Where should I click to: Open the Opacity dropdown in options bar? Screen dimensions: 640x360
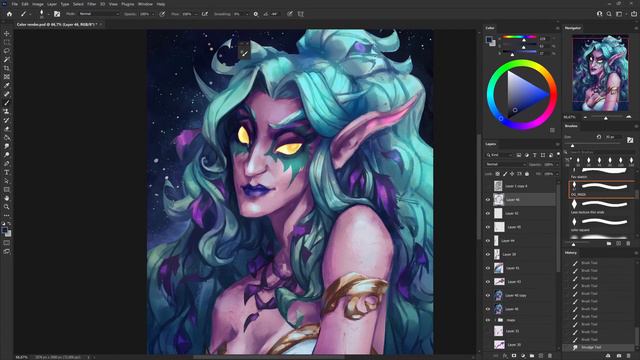[x=153, y=14]
